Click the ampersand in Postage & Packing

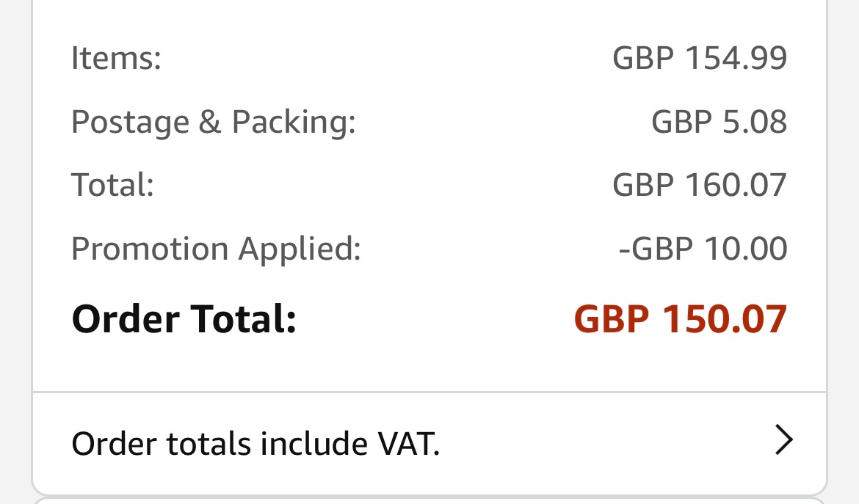pos(210,121)
